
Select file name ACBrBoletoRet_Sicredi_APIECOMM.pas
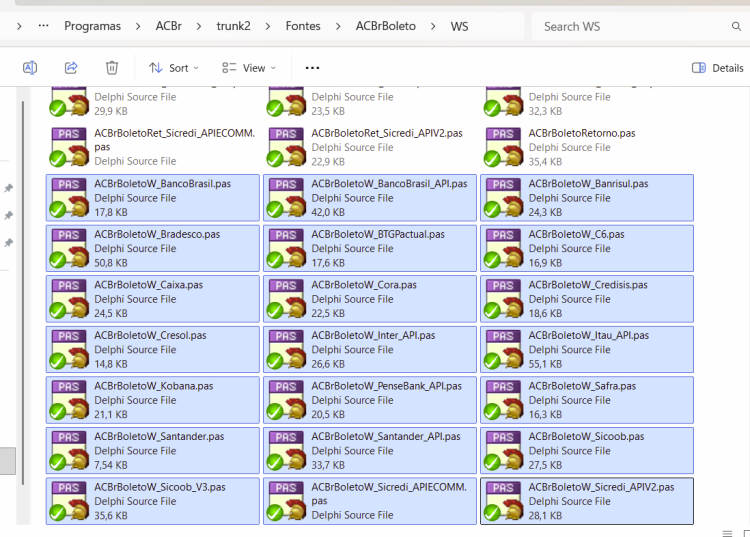(175, 140)
